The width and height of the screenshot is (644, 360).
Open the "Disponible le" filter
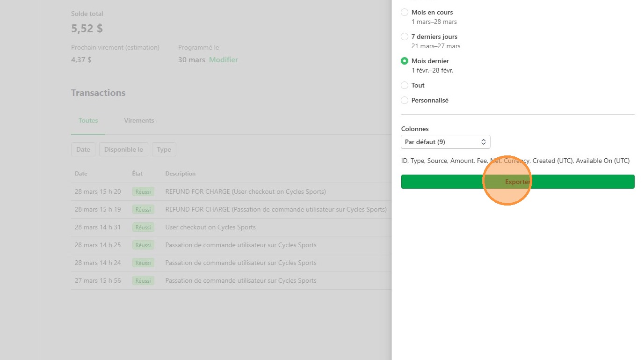(x=123, y=149)
